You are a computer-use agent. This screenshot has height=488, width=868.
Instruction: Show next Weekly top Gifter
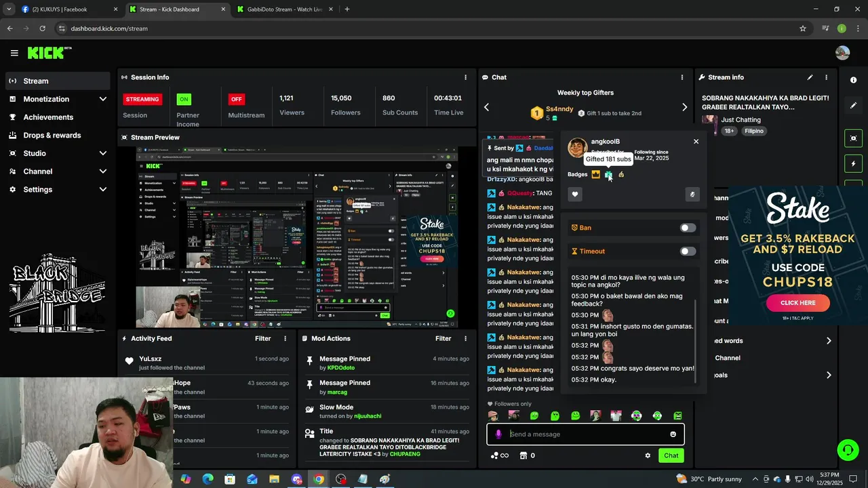tap(684, 107)
